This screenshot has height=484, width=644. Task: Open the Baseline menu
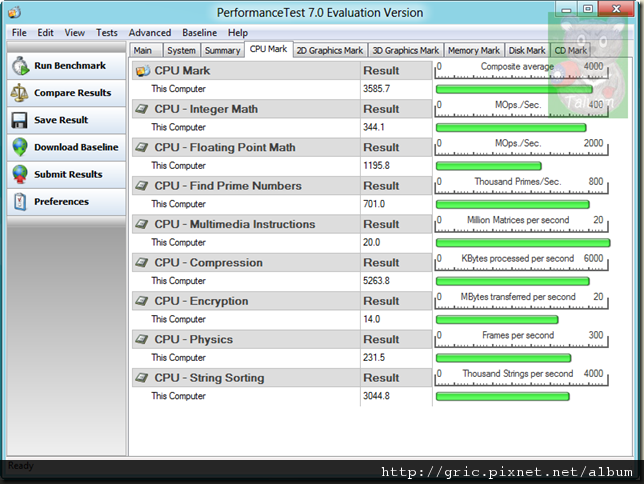pyautogui.click(x=199, y=33)
